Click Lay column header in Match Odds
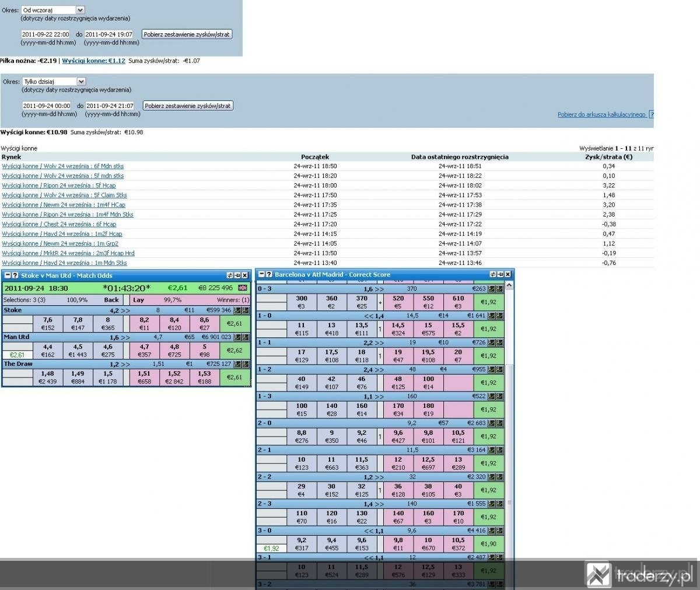The height and width of the screenshot is (590, 700). point(138,300)
